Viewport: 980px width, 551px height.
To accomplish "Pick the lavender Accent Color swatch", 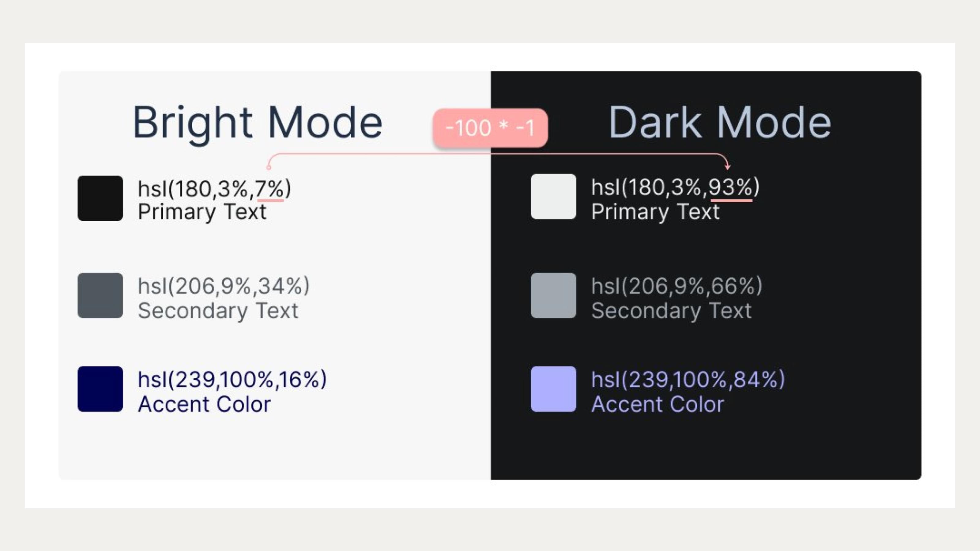I will click(x=553, y=389).
